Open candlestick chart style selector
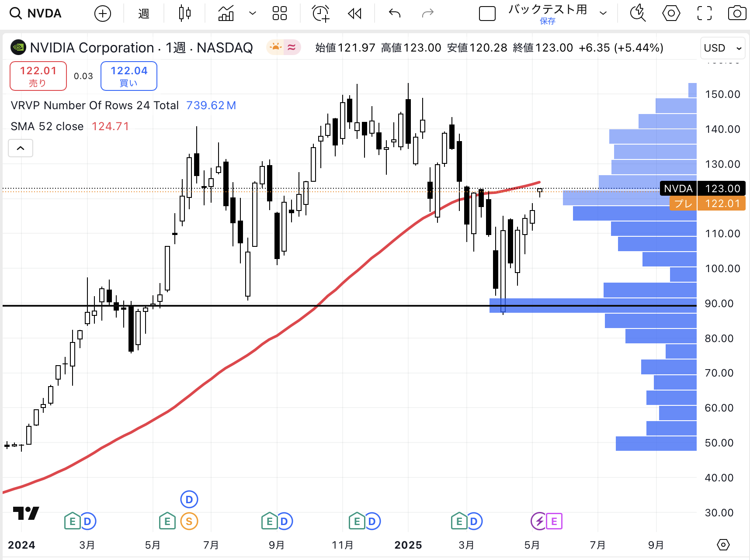 click(185, 14)
